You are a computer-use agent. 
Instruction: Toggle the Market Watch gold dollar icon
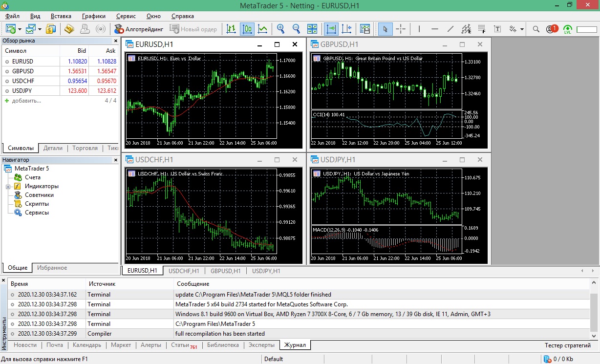51,29
